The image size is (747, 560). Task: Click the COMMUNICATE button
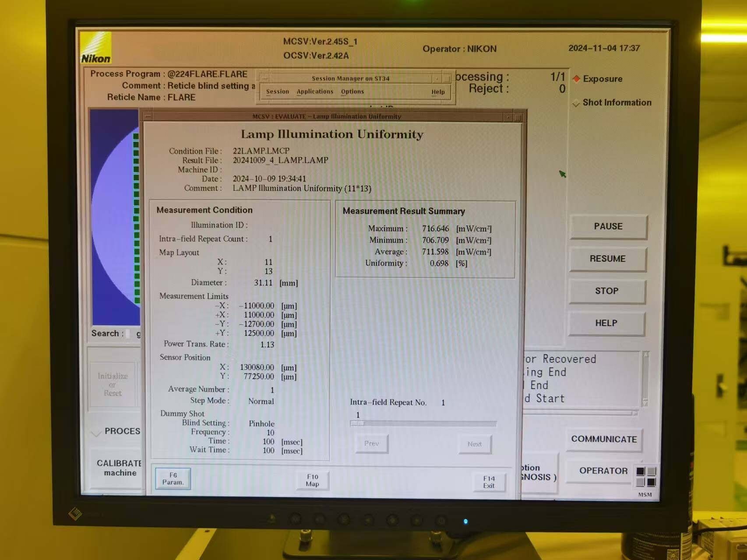tap(604, 439)
